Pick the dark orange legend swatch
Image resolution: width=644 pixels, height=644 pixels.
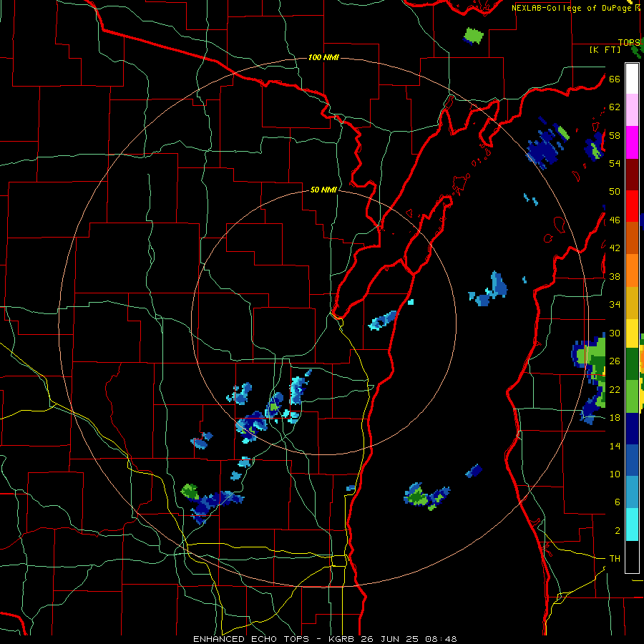tap(632, 238)
